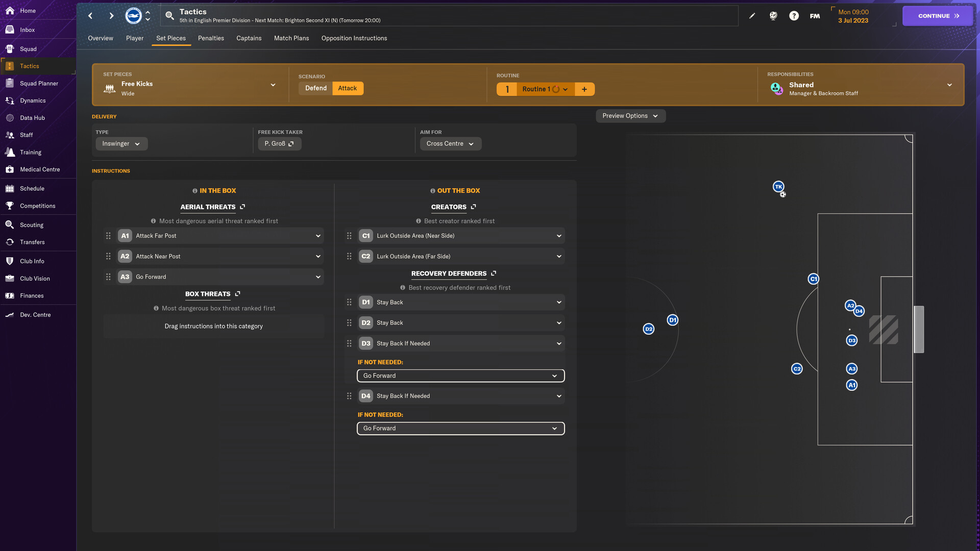Open the Aim For cross centre dropdown
Image resolution: width=980 pixels, height=551 pixels.
[450, 143]
